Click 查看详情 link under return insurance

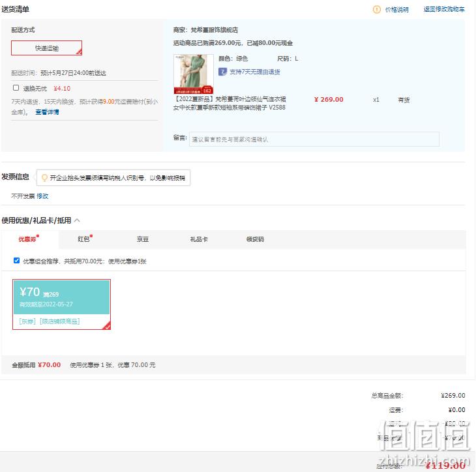click(x=47, y=112)
